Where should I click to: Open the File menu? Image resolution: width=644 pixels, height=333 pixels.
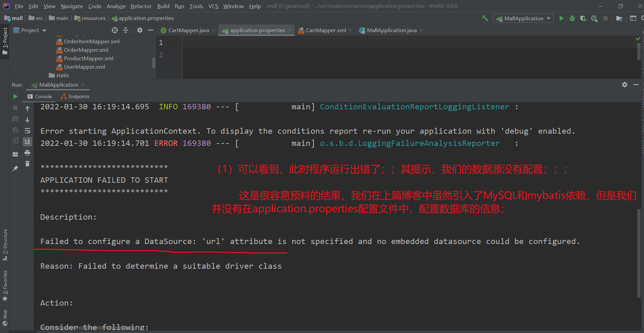pyautogui.click(x=19, y=6)
